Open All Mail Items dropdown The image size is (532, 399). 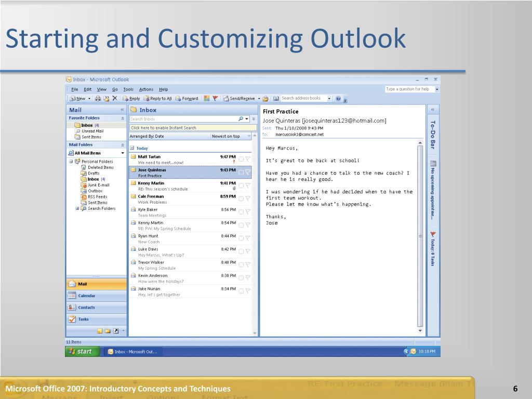[x=123, y=153]
